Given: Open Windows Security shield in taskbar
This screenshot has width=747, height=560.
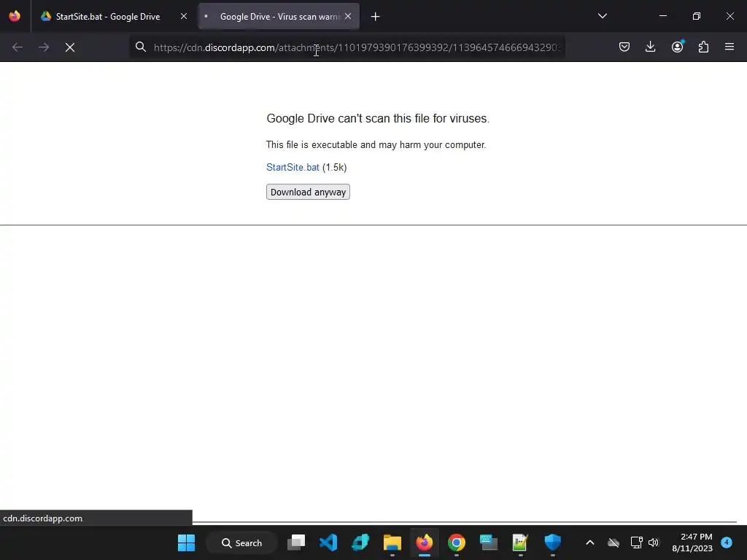Looking at the screenshot, I should coord(553,542).
